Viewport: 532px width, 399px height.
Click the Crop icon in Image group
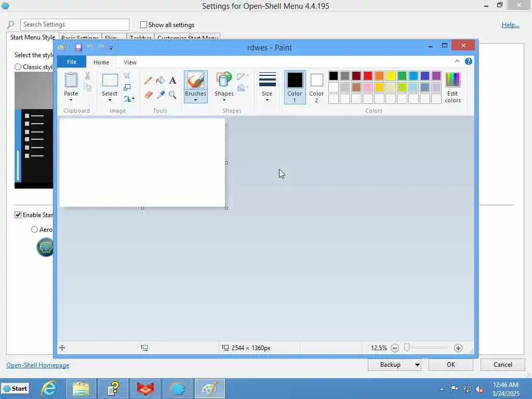[x=127, y=76]
